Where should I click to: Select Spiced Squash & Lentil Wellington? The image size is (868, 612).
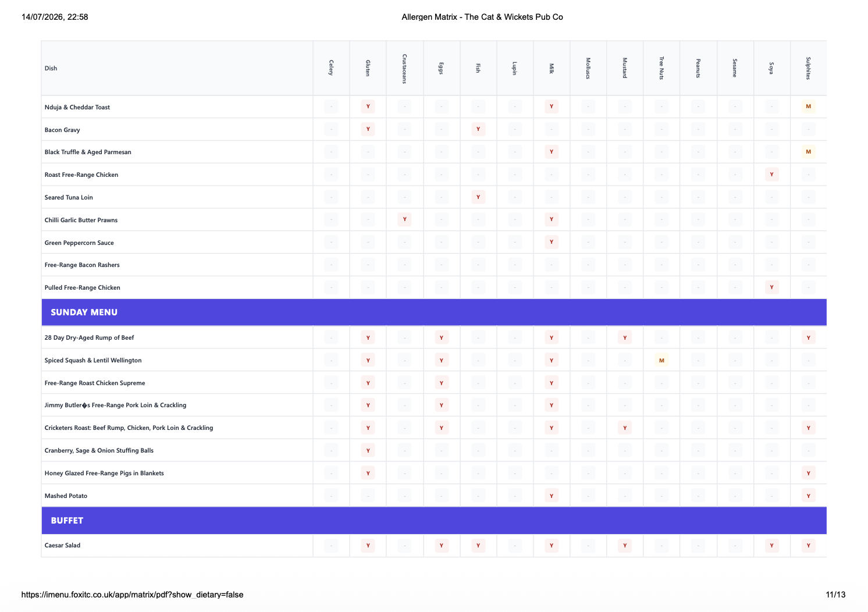click(93, 360)
